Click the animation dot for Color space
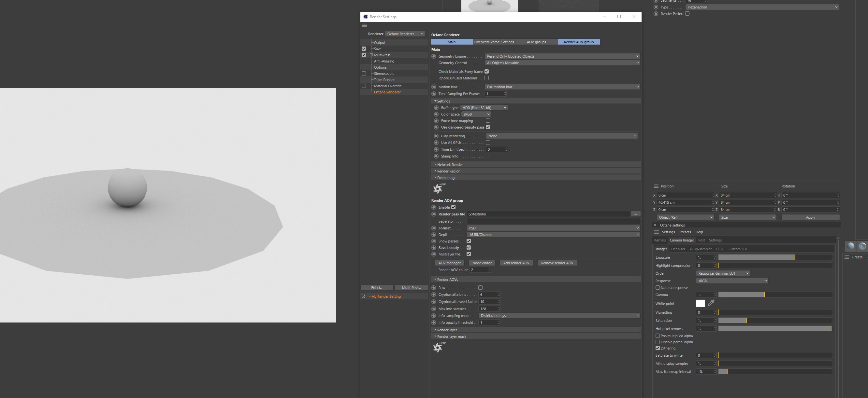The height and width of the screenshot is (398, 868). 436,114
